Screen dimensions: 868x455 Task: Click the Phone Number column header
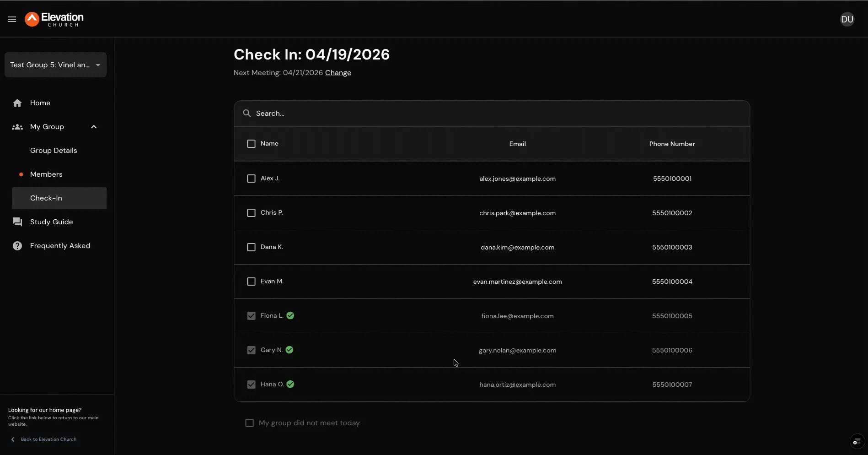tap(672, 144)
